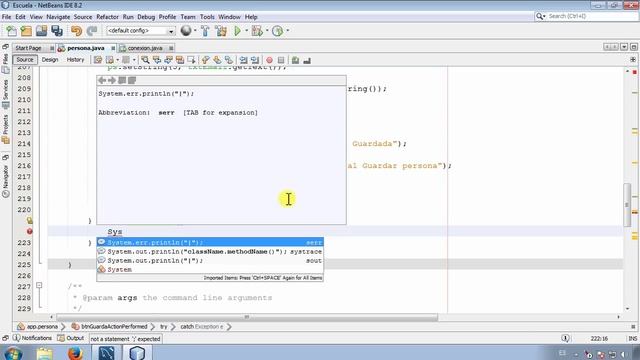Image resolution: width=640 pixels, height=360 pixels.
Task: Switch to the conexion.java tab
Action: point(145,48)
